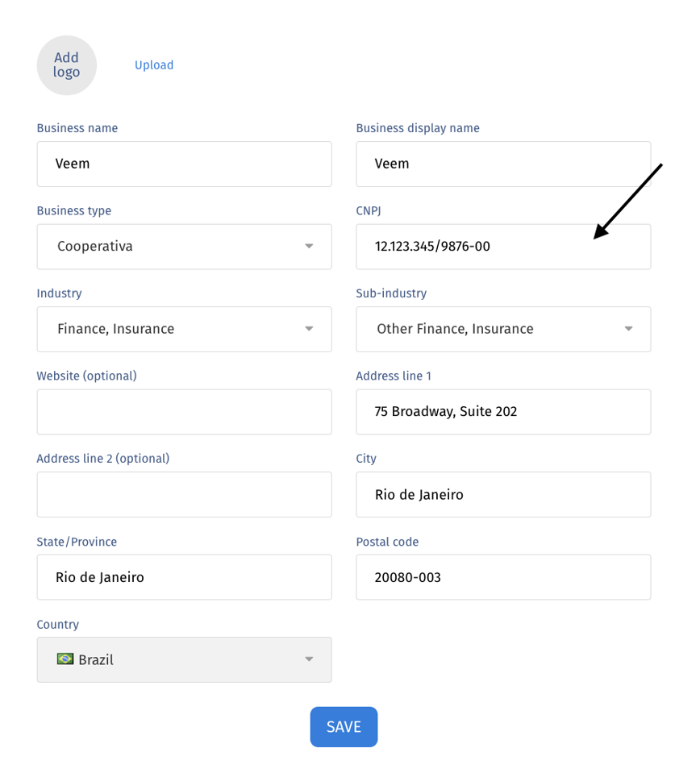This screenshot has height=769, width=700.
Task: Click the Address line 1 field
Action: [503, 412]
